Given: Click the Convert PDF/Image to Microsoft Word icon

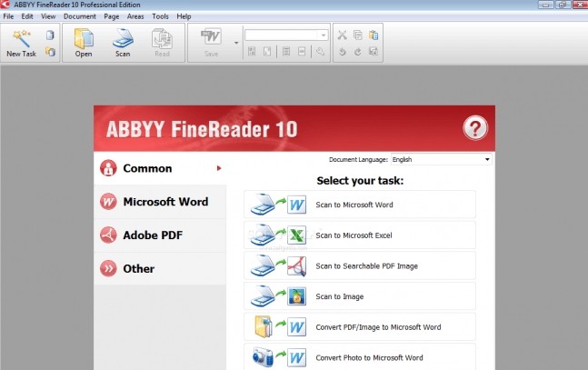Looking at the screenshot, I should [x=280, y=326].
